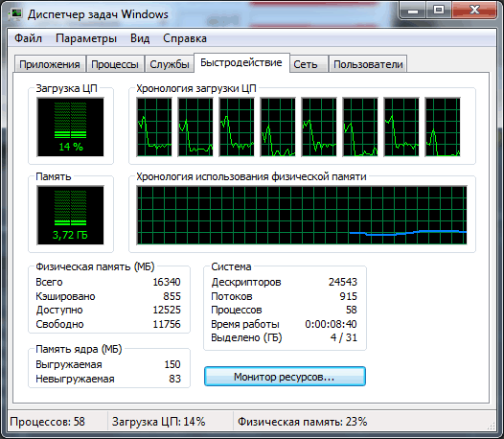Click the window resize grip in status bar
The height and width of the screenshot is (439, 504).
pyautogui.click(x=492, y=426)
